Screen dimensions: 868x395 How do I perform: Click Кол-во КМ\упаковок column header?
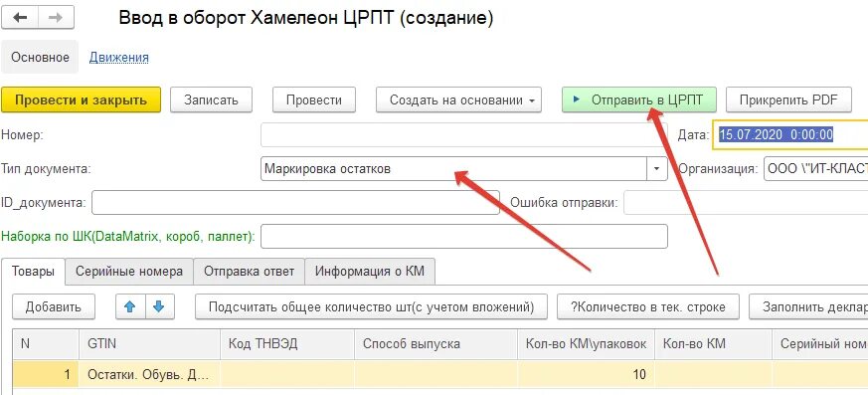point(587,343)
